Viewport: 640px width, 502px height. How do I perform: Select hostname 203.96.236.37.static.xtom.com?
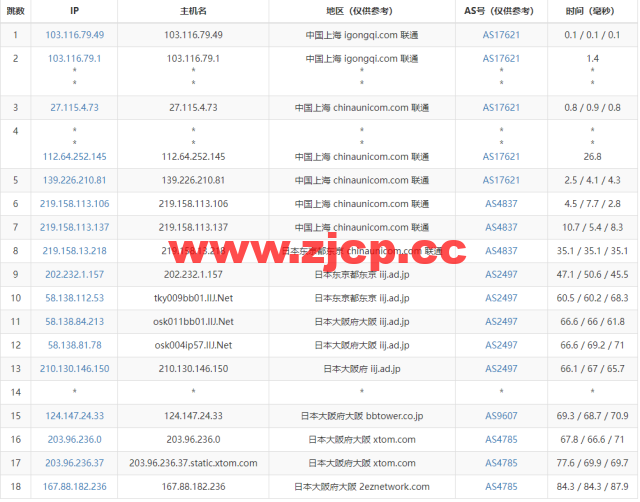pos(193,463)
